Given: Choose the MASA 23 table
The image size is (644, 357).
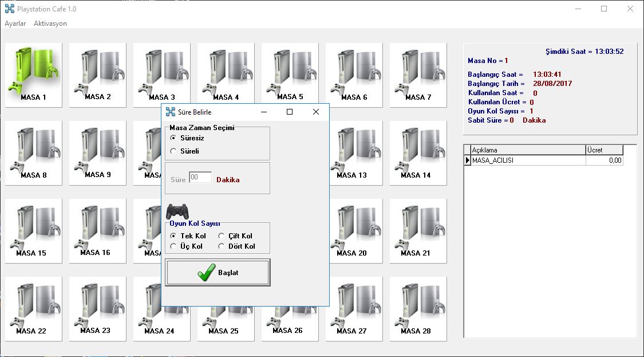Looking at the screenshot, I should tap(98, 309).
